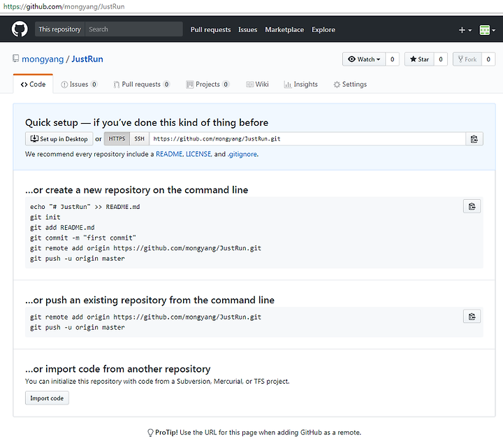The image size is (503, 448).
Task: Open the .gitignore link
Action: pos(242,154)
